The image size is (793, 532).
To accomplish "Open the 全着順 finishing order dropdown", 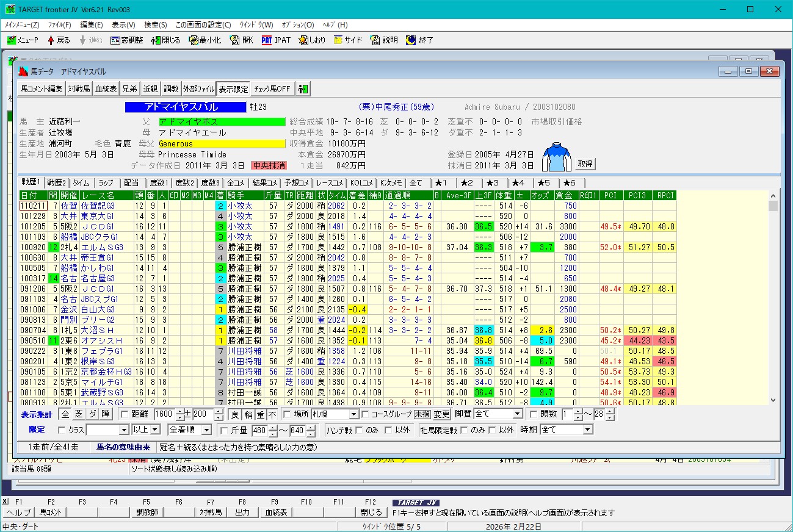I will click(206, 430).
